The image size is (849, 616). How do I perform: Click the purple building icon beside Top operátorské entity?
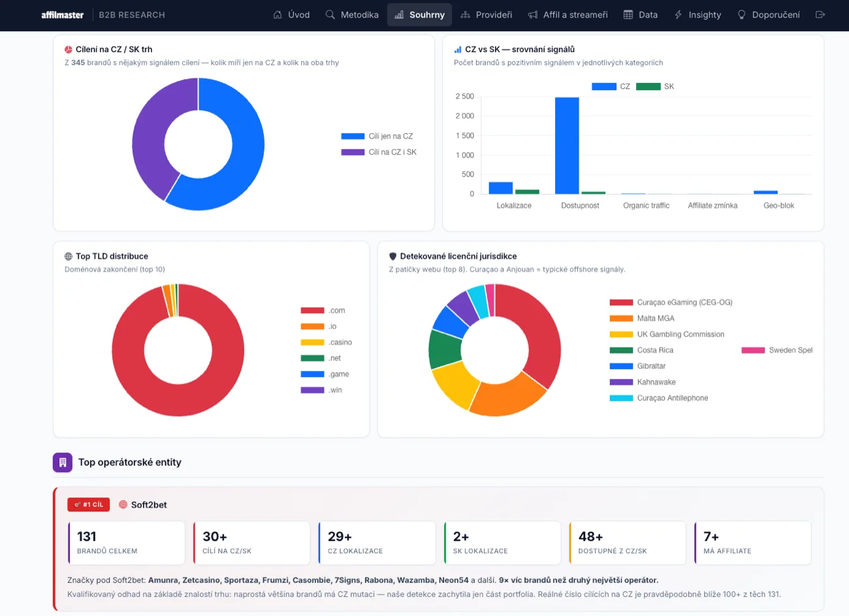(63, 462)
